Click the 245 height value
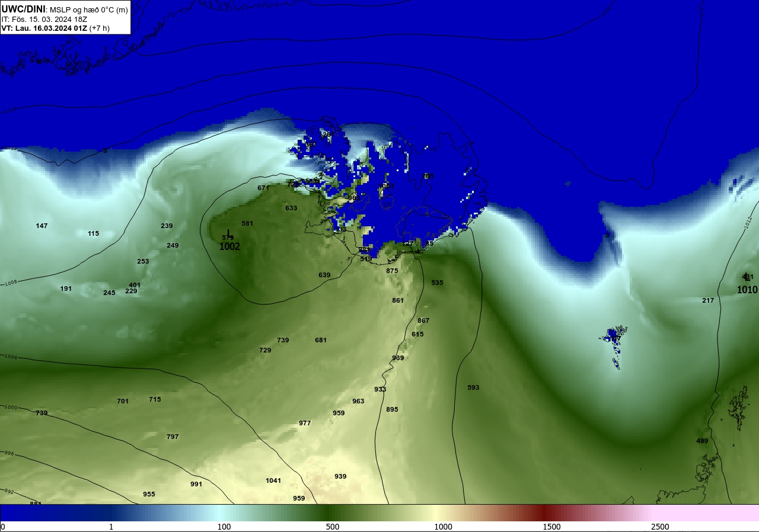759x532 pixels. click(x=109, y=293)
